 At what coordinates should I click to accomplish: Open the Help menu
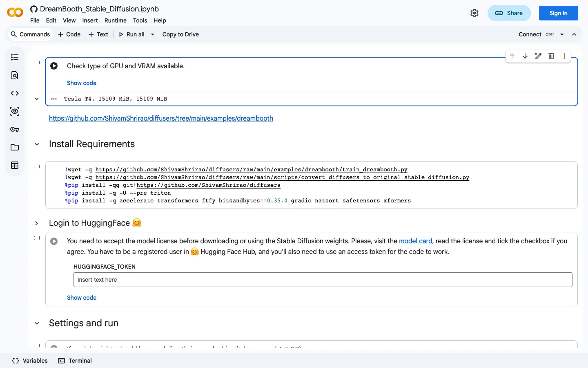point(160,20)
